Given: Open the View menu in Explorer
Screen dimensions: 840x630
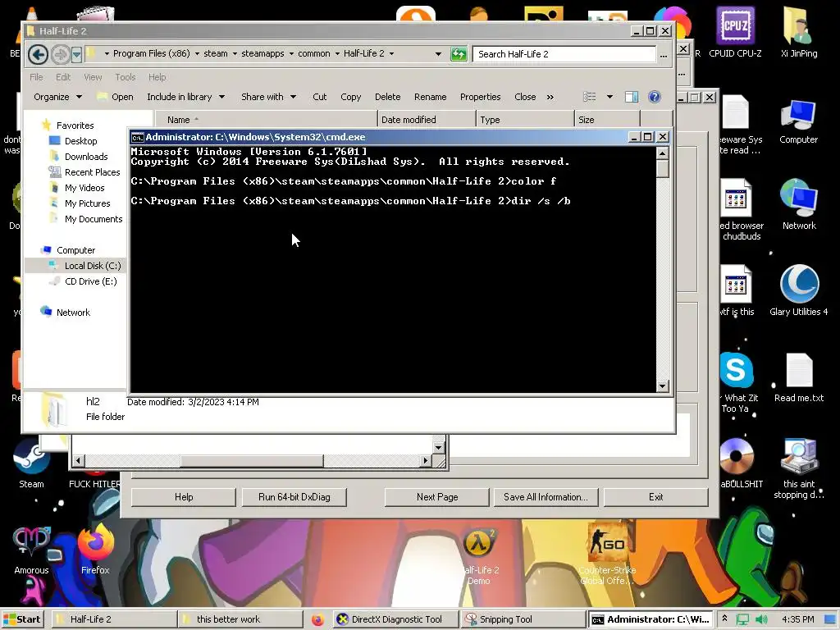Looking at the screenshot, I should pyautogui.click(x=93, y=77).
